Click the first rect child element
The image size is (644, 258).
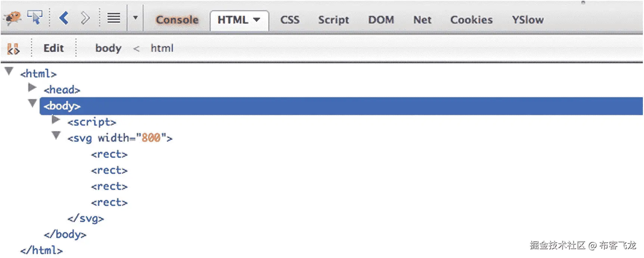pos(109,154)
